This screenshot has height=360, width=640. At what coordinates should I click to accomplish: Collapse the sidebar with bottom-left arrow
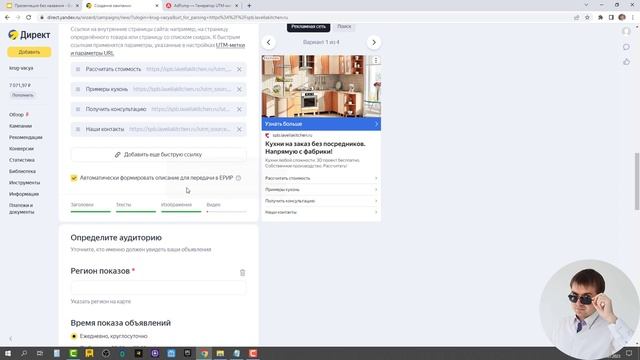11,338
